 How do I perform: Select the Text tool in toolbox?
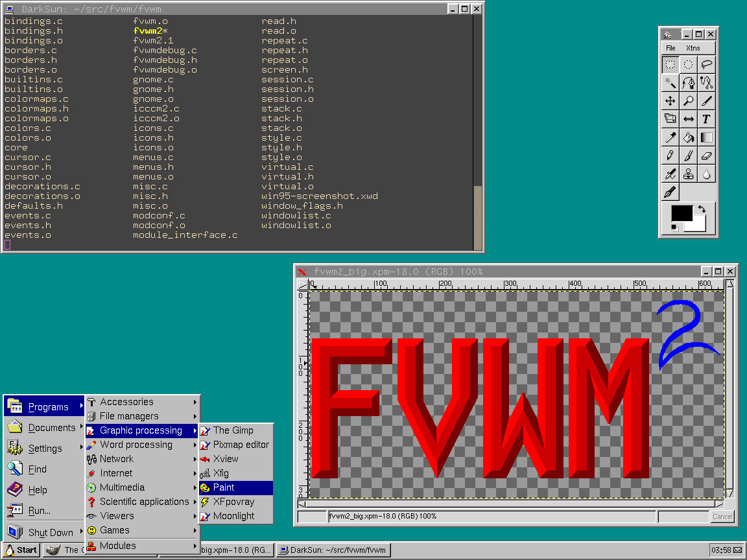click(706, 119)
